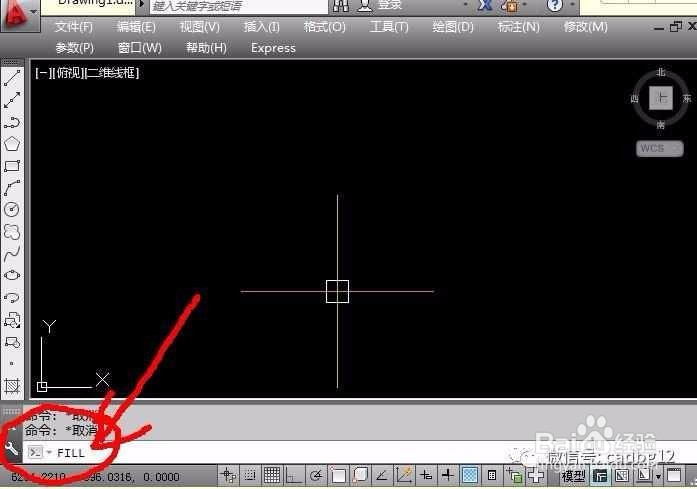
Task: Open the WCS dropdown under ViewCube
Action: [660, 148]
